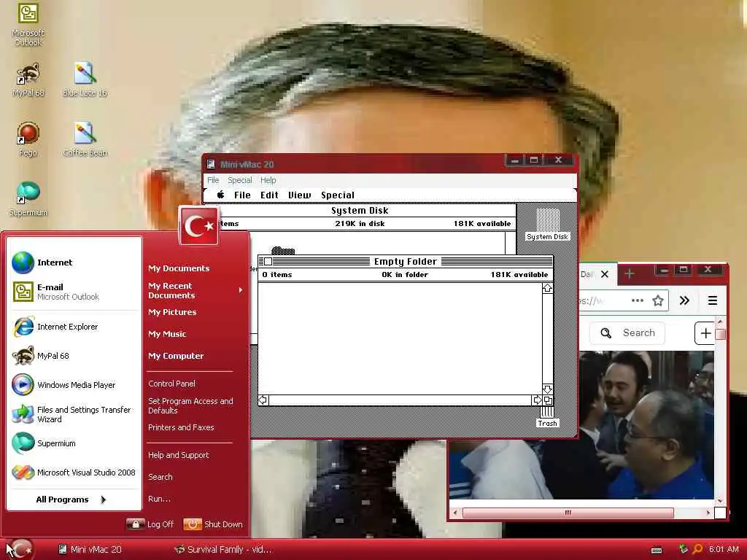Image resolution: width=747 pixels, height=560 pixels.
Task: Show more browser toolbar items chevron
Action: click(684, 300)
